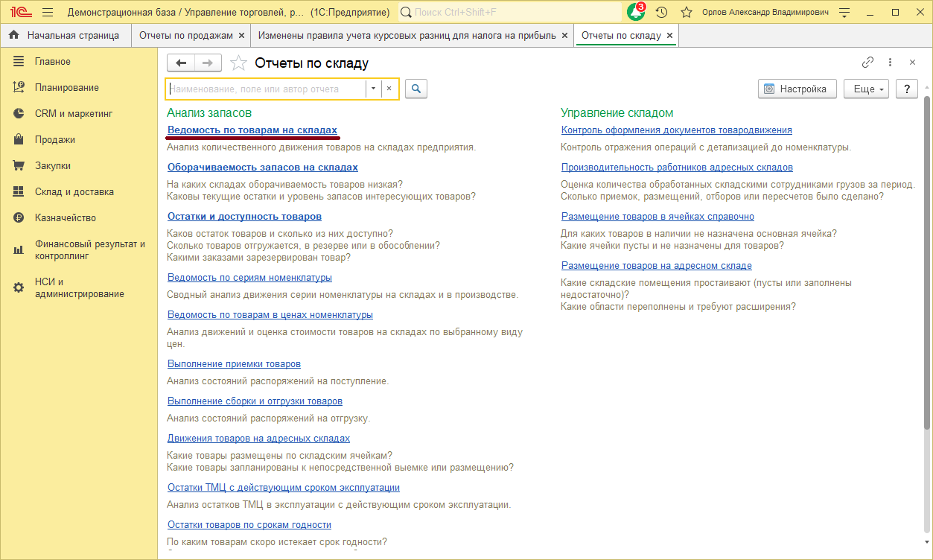Click in the report name search field
The height and width of the screenshot is (560, 933).
(x=265, y=89)
